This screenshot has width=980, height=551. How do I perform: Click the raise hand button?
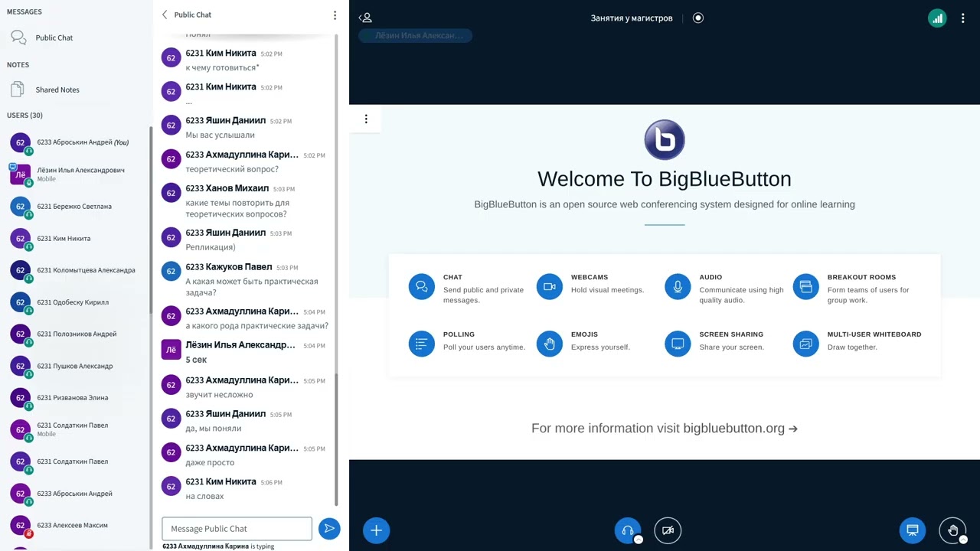pos(952,530)
